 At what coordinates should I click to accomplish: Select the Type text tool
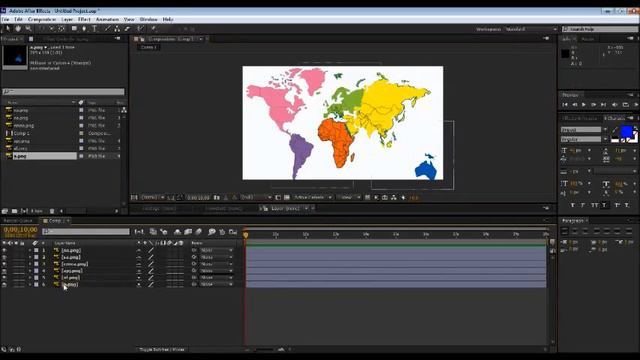pyautogui.click(x=95, y=29)
